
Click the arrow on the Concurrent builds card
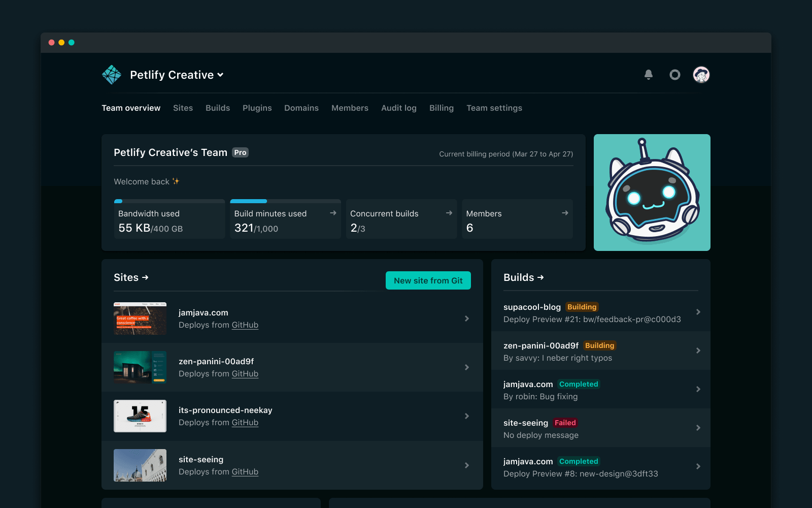(449, 213)
